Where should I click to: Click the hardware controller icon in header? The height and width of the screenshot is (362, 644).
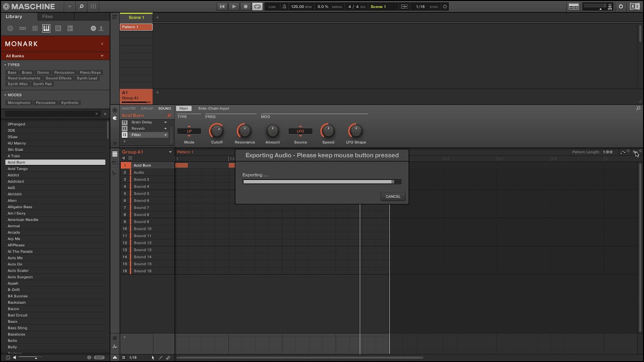click(x=574, y=7)
